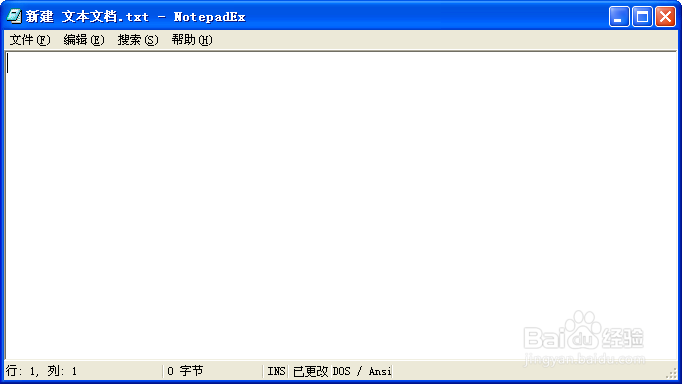Click the title 新建 文本文档.txt - NotepadEx
The height and width of the screenshot is (384, 682).
click(135, 17)
